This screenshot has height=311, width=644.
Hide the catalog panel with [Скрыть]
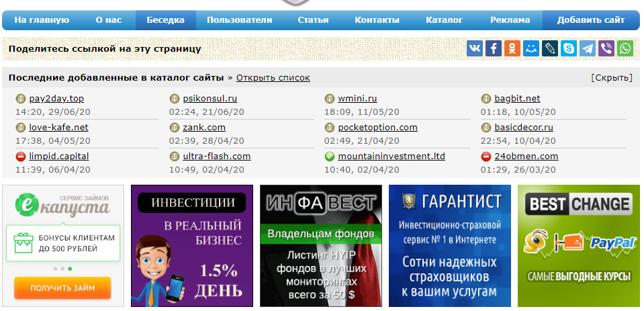point(611,77)
